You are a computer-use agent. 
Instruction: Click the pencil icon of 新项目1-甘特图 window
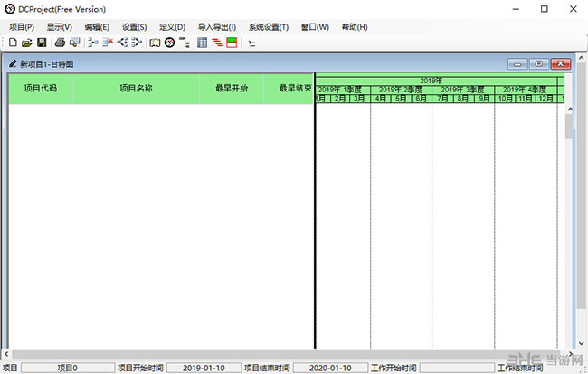[13, 63]
